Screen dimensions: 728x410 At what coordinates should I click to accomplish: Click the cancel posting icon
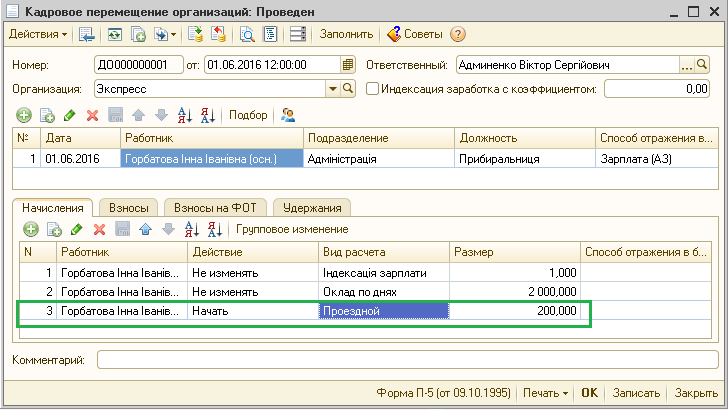click(x=218, y=34)
